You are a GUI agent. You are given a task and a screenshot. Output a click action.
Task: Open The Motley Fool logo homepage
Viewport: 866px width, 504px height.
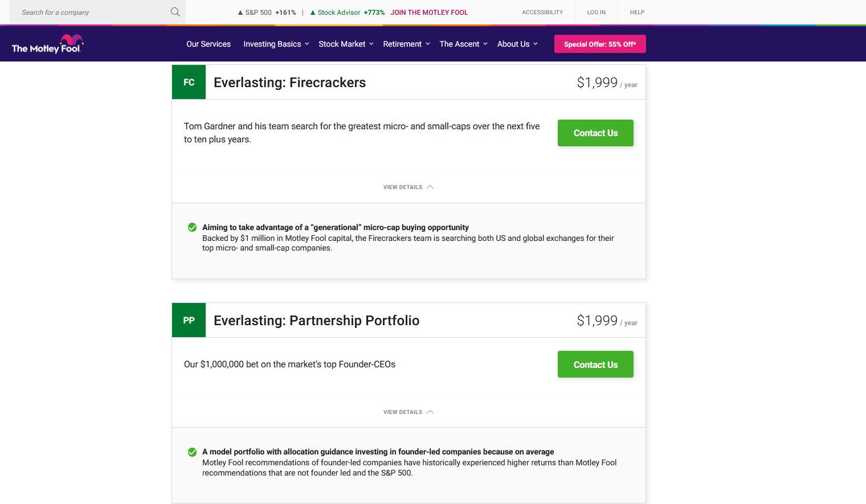pyautogui.click(x=48, y=44)
